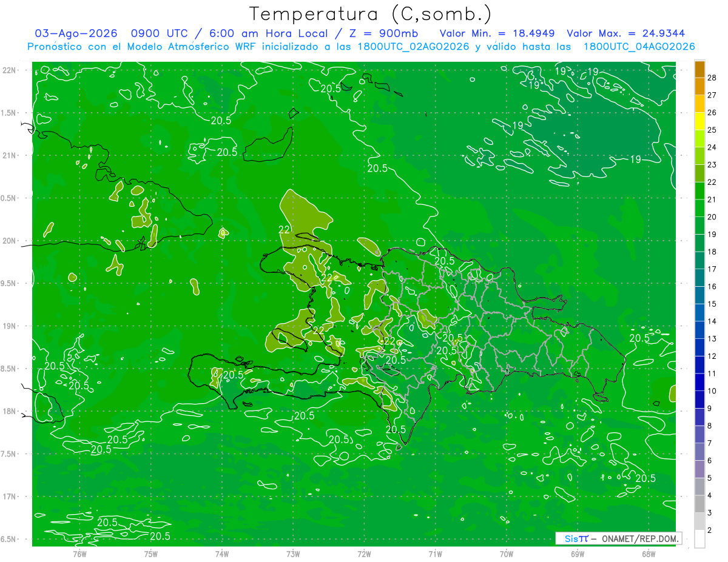
Task: Click the '10' value on the color scale
Action: (712, 391)
